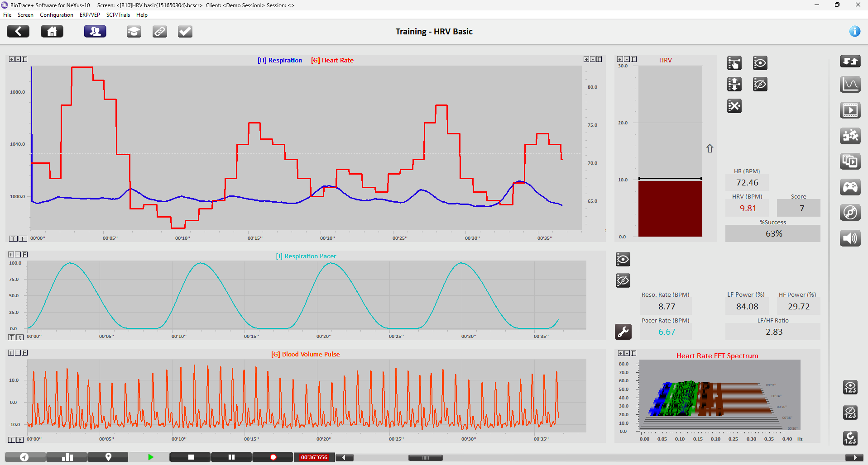This screenshot has height=465, width=868.
Task: Toggle the HRV panel crossed-eye icon
Action: (x=760, y=84)
